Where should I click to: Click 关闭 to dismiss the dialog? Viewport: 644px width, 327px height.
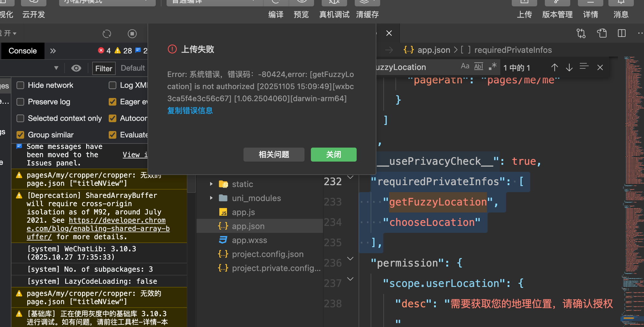point(334,155)
